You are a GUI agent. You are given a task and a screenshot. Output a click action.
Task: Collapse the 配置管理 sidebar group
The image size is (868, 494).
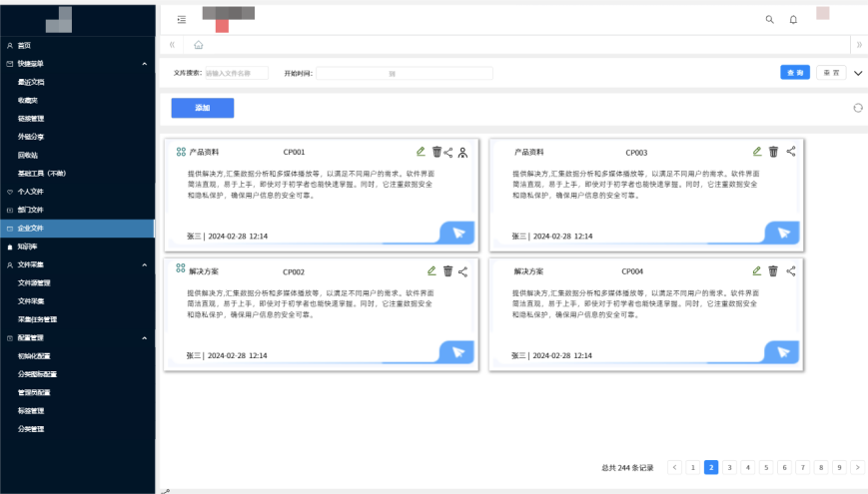[146, 338]
